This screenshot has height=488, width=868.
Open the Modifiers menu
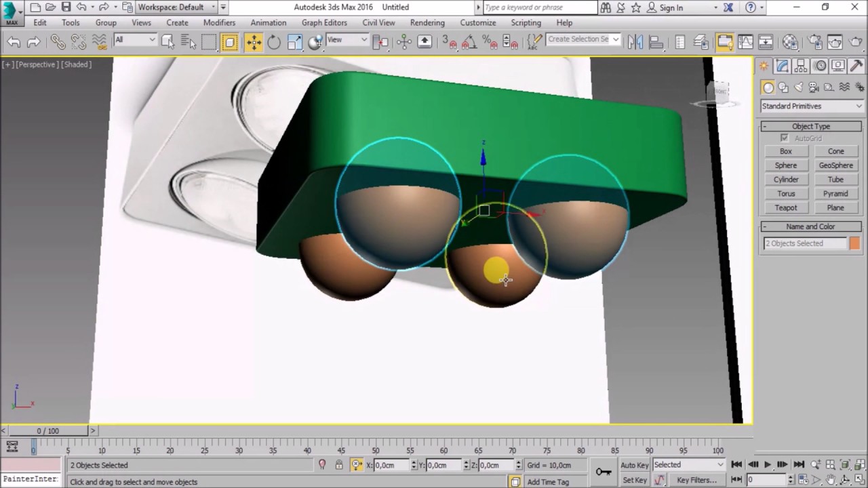(x=219, y=22)
